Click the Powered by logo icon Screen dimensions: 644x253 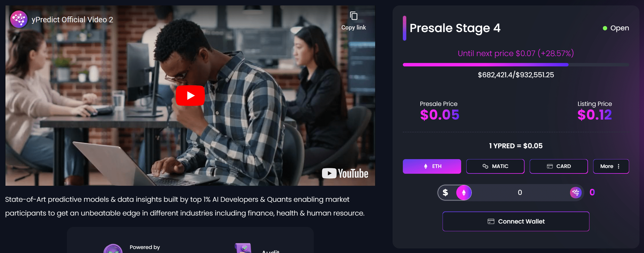click(x=113, y=248)
